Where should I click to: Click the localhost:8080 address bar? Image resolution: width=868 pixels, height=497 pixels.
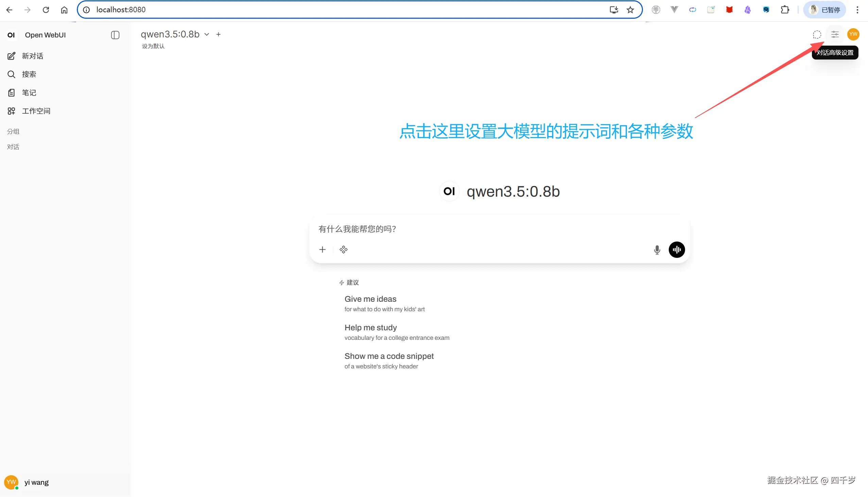pos(121,10)
